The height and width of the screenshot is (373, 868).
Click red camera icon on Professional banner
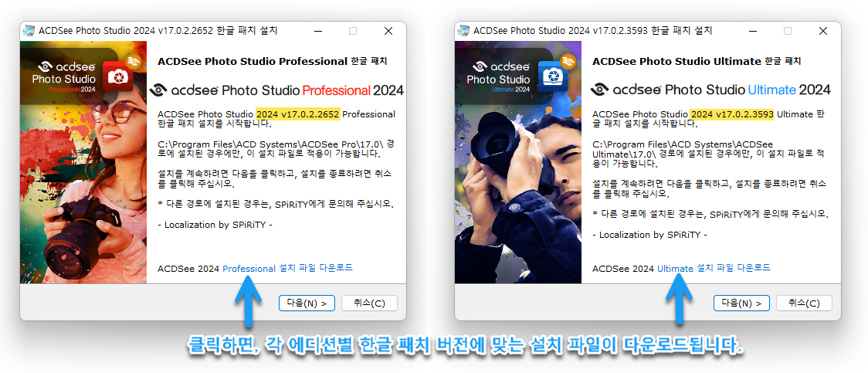point(117,76)
